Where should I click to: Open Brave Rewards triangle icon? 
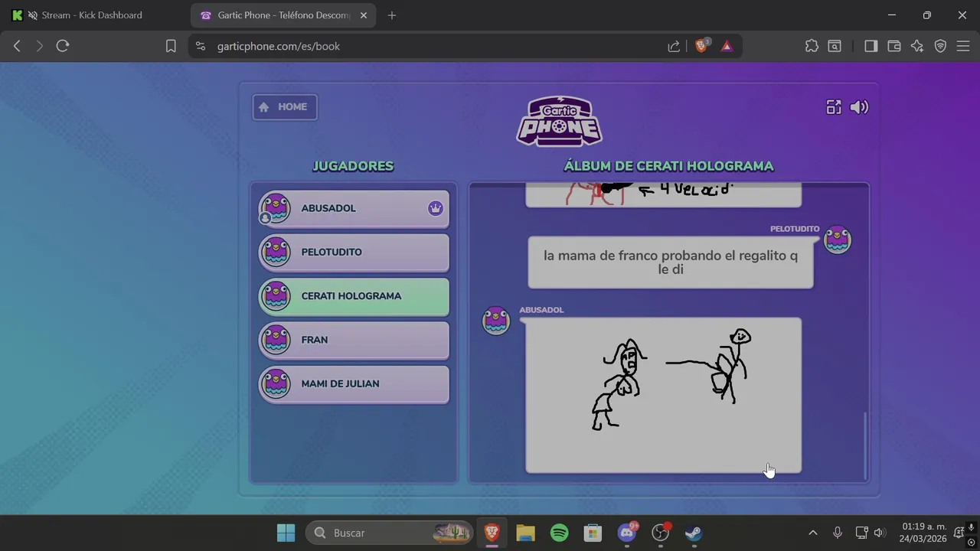727,46
